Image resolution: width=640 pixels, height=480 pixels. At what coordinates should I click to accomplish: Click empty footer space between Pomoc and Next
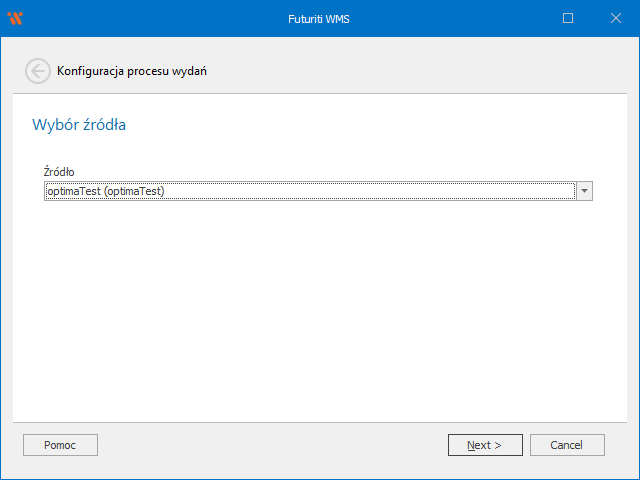pyautogui.click(x=270, y=445)
